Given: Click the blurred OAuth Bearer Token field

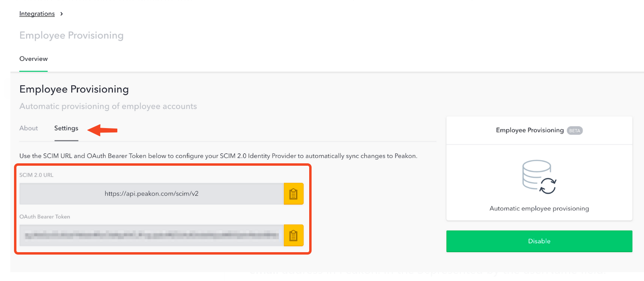Looking at the screenshot, I should [x=151, y=235].
